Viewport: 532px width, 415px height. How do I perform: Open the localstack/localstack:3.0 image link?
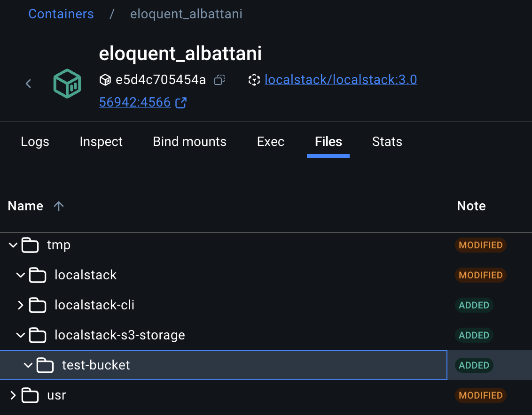pos(341,80)
